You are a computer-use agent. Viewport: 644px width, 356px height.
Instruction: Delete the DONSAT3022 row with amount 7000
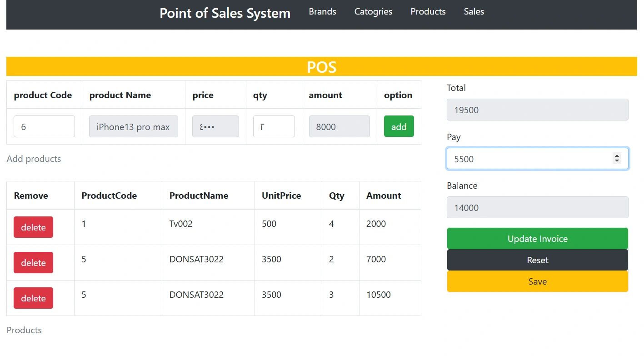point(33,263)
